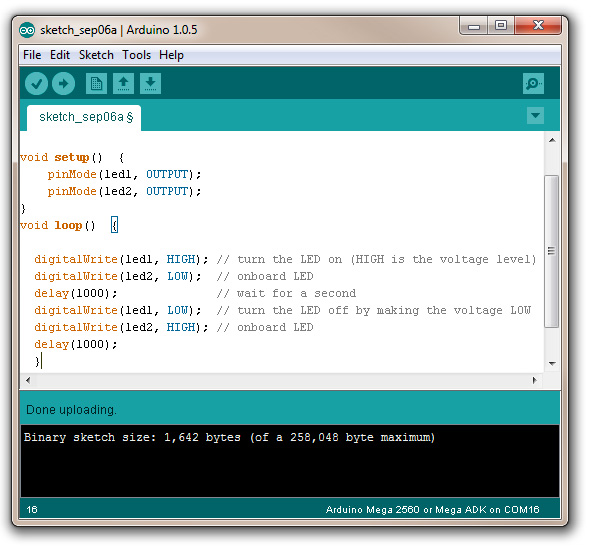
Task: Create a new sketch with New icon
Action: (96, 84)
